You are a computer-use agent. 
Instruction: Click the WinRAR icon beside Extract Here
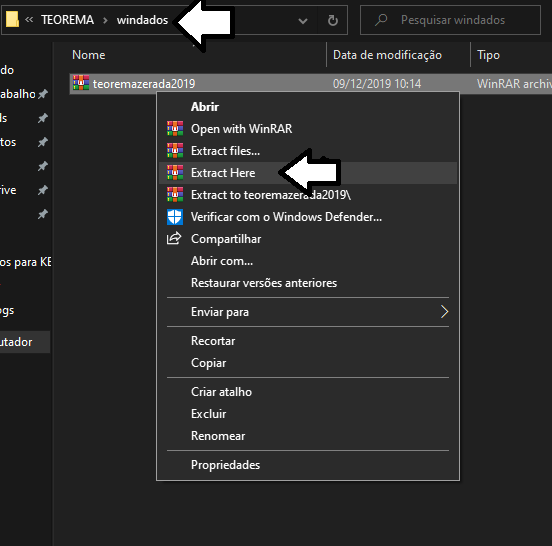coord(175,172)
